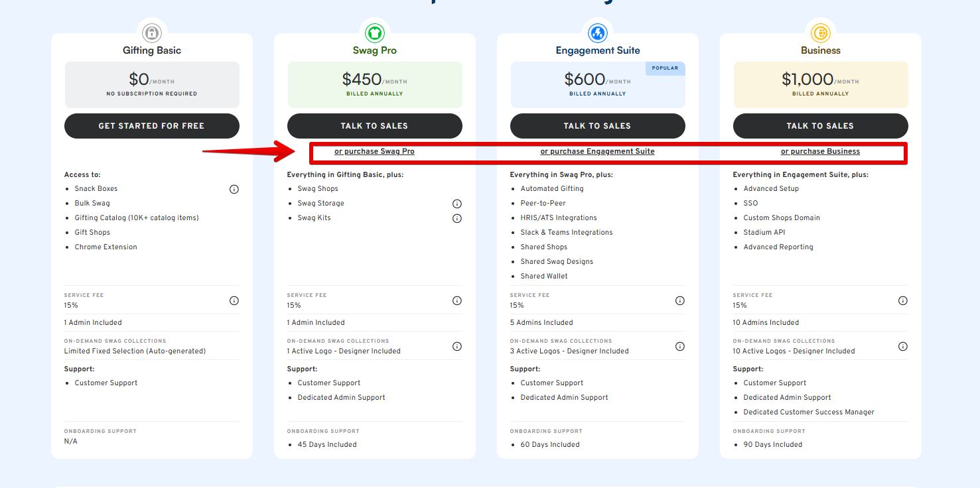Click Talk to Sales under Swag Pro

(x=375, y=126)
